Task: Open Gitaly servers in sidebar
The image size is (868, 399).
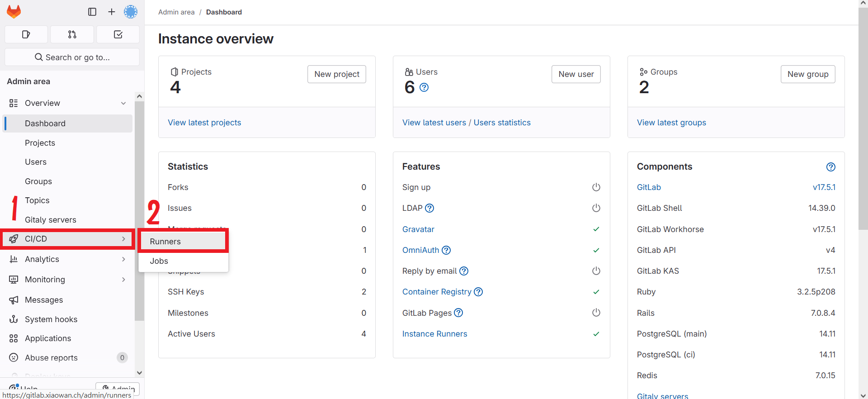Action: [68, 220]
